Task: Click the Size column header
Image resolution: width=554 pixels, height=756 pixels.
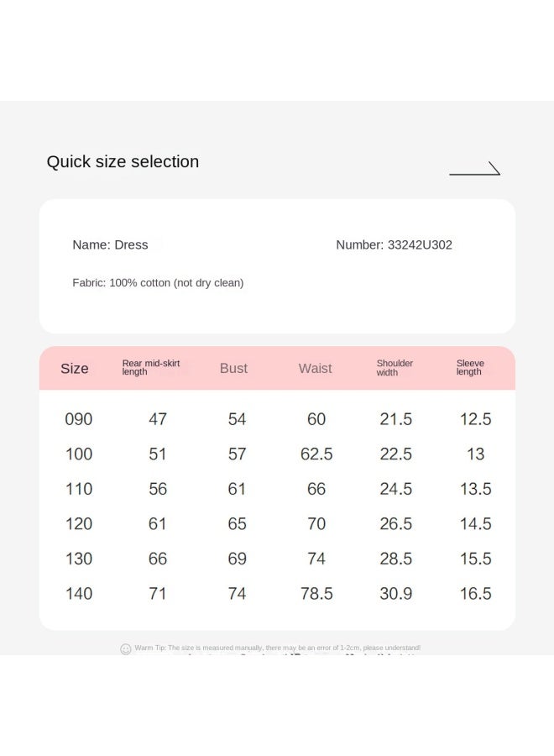Action: click(x=75, y=369)
